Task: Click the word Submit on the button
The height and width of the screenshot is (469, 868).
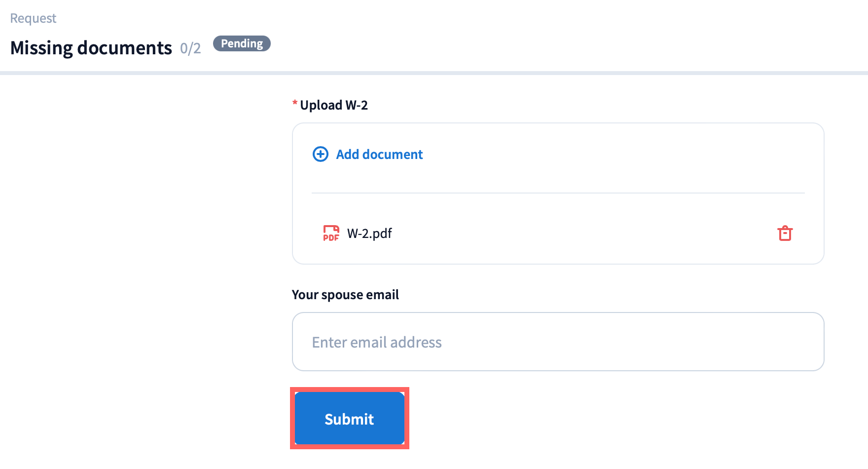Action: point(349,419)
